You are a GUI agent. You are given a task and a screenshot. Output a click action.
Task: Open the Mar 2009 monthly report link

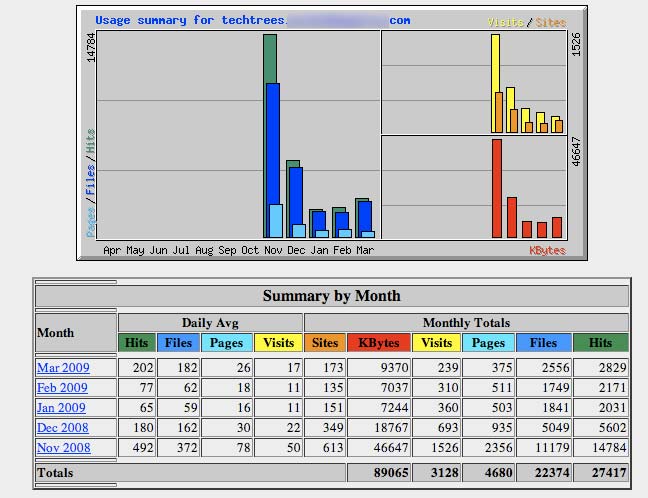click(x=63, y=368)
